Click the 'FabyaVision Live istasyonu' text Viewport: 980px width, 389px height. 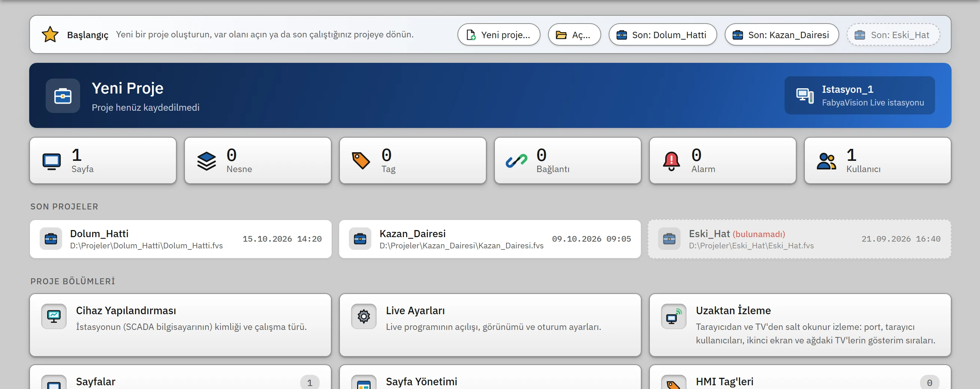pyautogui.click(x=873, y=102)
